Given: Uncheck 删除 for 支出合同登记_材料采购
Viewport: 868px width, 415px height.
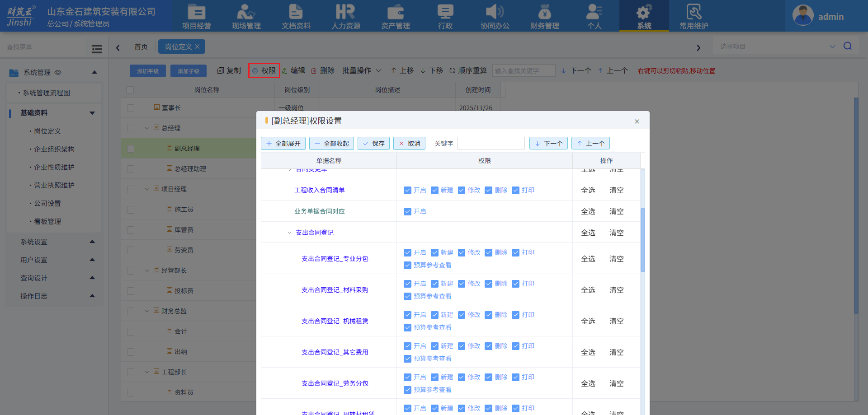Looking at the screenshot, I should click(x=488, y=284).
